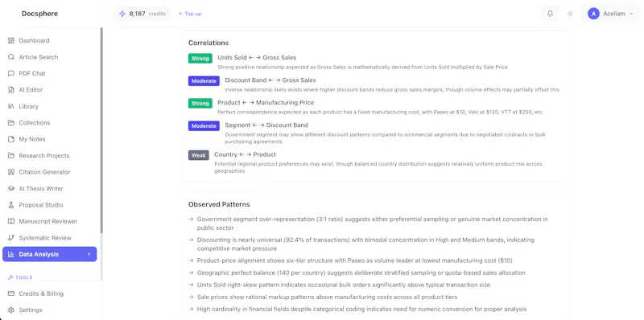Click the Tools section wrench icon
The height and width of the screenshot is (320, 644).
(x=10, y=277)
